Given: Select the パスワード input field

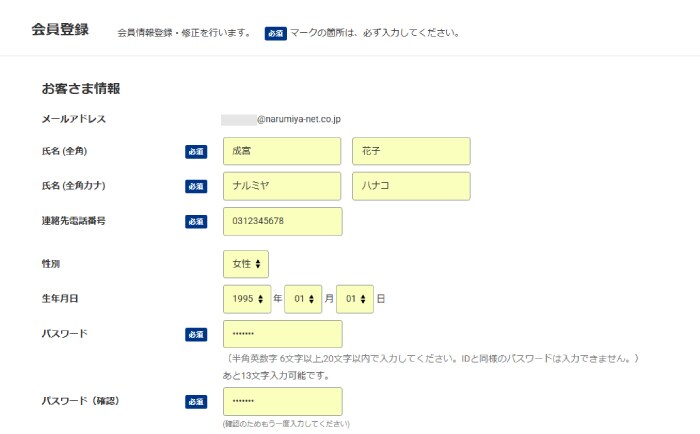Looking at the screenshot, I should coord(283,334).
